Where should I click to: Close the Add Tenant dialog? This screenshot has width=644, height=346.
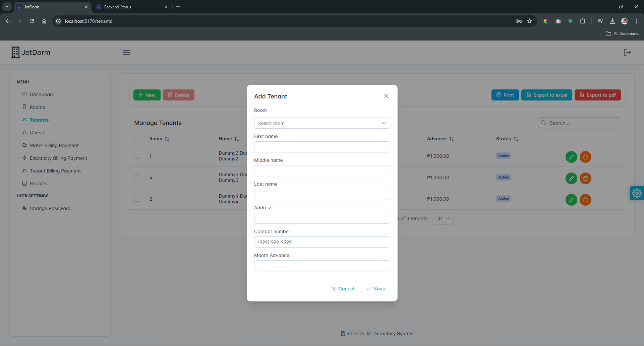pyautogui.click(x=386, y=96)
